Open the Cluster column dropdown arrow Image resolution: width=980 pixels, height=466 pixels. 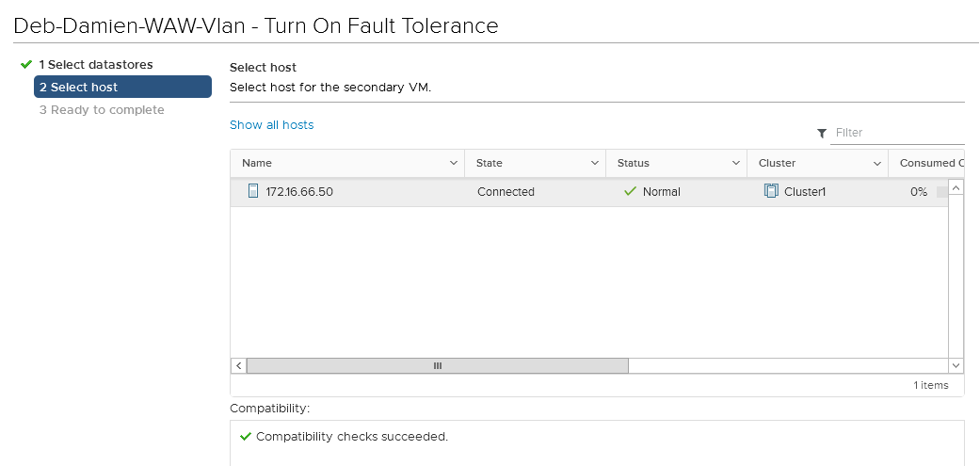click(x=877, y=163)
